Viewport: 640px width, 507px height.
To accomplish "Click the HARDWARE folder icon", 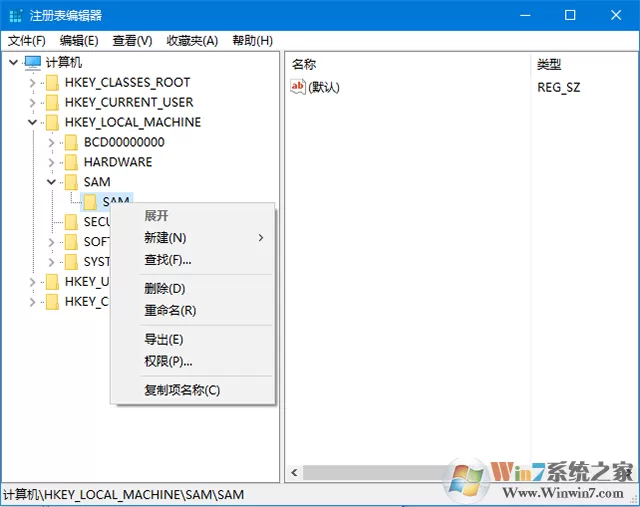I will pos(71,162).
